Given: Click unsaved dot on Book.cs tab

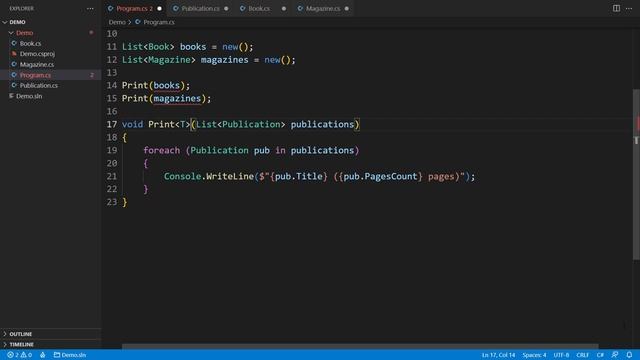Looking at the screenshot, I should 284,9.
